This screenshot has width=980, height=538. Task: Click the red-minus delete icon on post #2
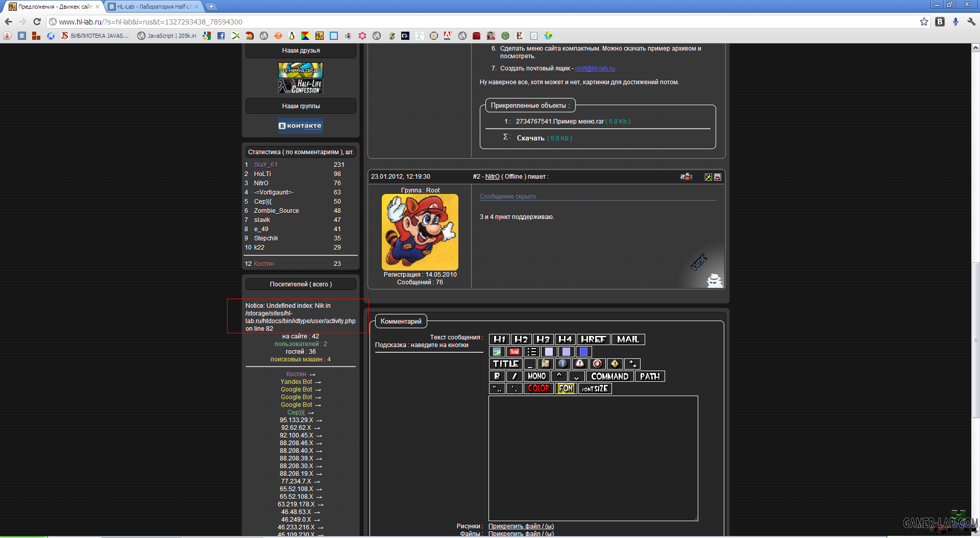tap(718, 177)
